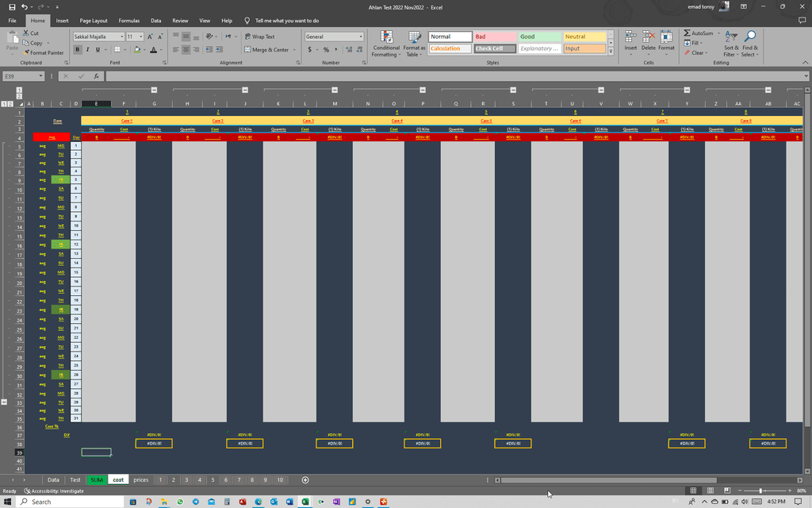Open the File menu
Image resolution: width=812 pixels, height=508 pixels.
click(13, 21)
